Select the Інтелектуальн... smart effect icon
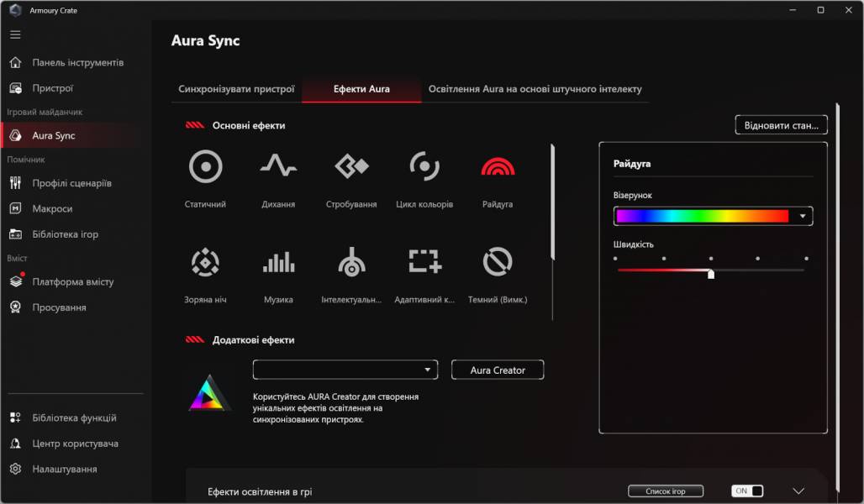Viewport: 864px width, 504px height. pyautogui.click(x=351, y=261)
